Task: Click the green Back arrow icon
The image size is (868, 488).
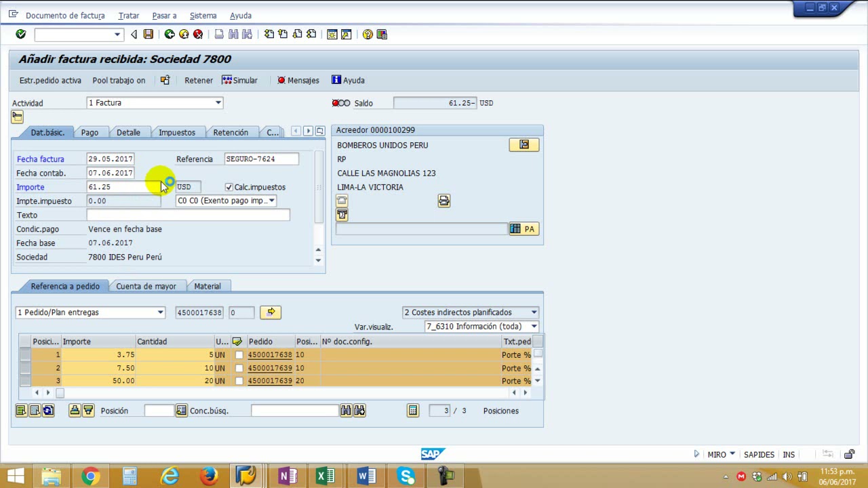Action: 170,34
